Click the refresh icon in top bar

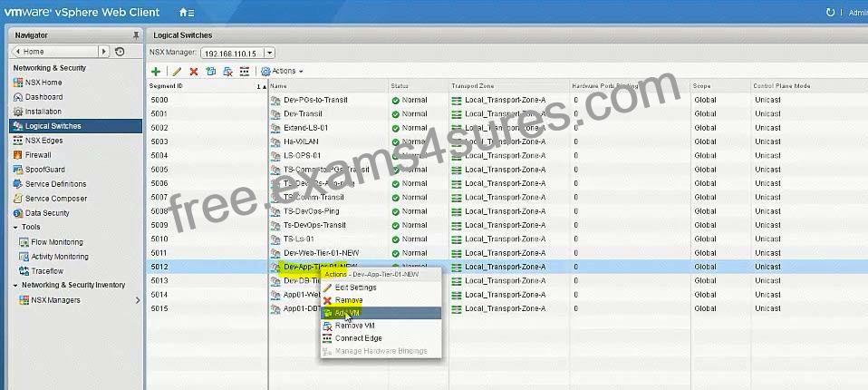pos(830,12)
